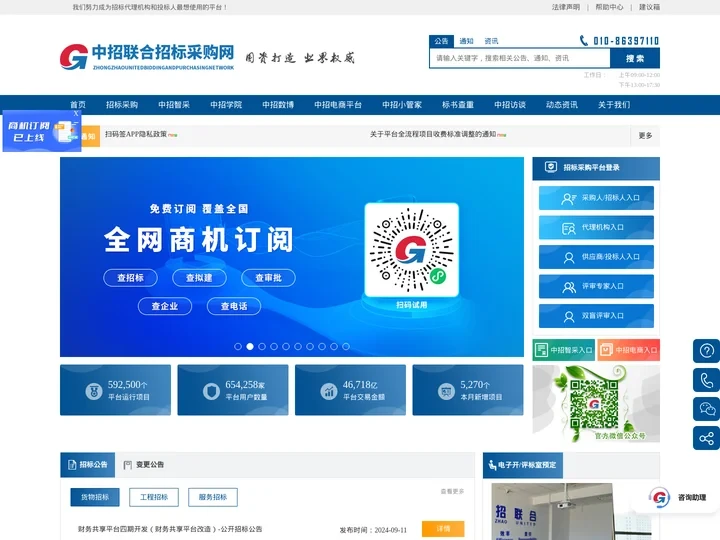
Task: Open the phone contact floating icon
Action: pyautogui.click(x=706, y=380)
